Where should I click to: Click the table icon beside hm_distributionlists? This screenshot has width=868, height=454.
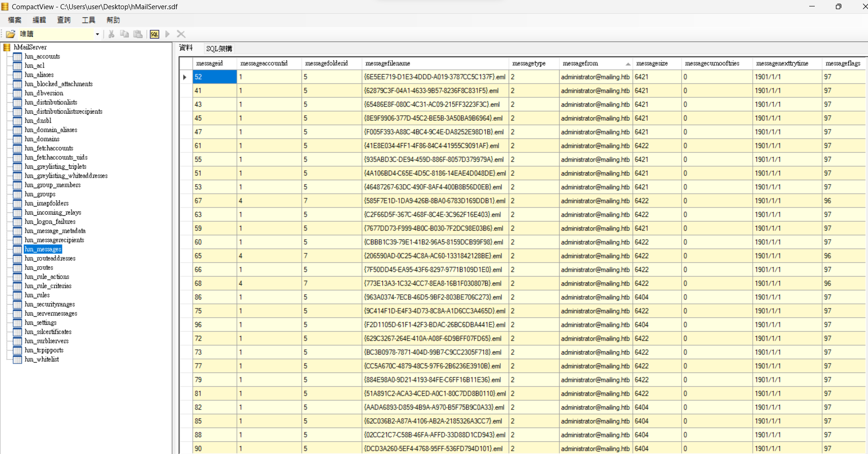click(x=17, y=102)
